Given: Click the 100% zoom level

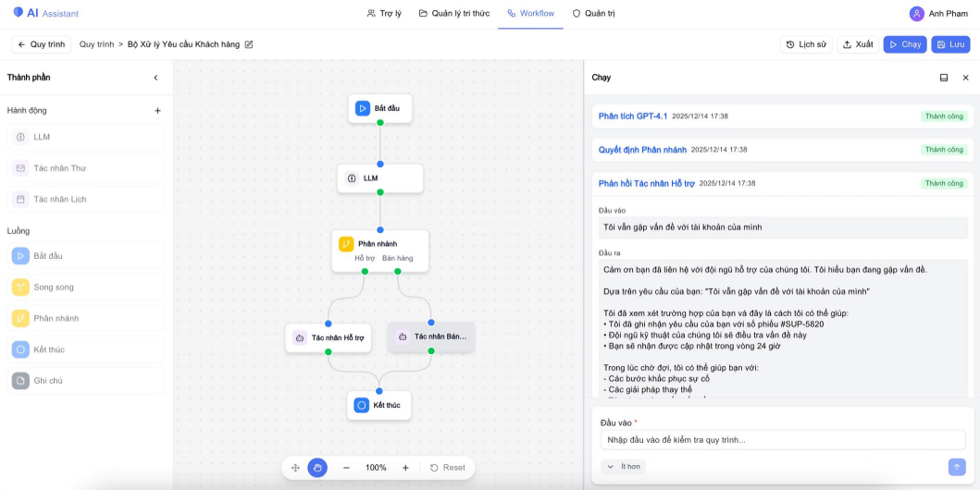Looking at the screenshot, I should tap(376, 468).
